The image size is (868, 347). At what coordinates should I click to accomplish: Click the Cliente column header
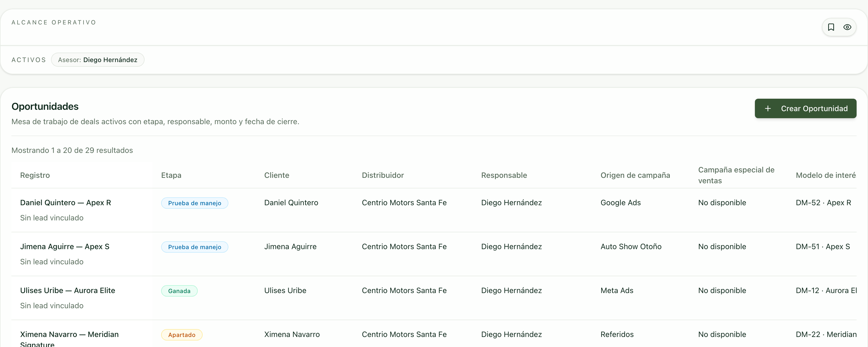(277, 175)
